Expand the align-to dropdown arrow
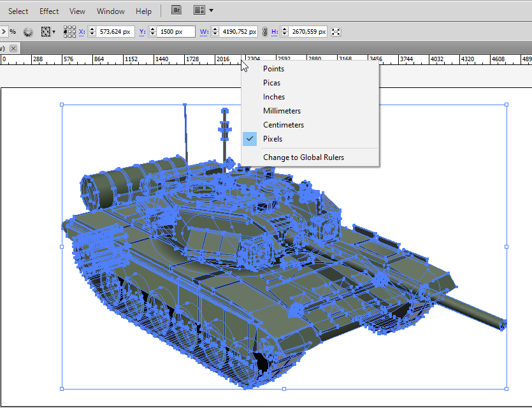532x408 pixels. 54,31
